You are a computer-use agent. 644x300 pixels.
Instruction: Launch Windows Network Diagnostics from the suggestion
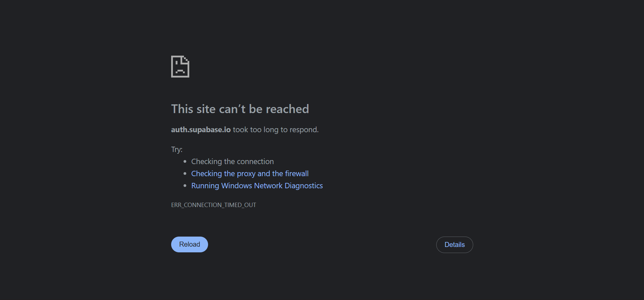(x=257, y=185)
